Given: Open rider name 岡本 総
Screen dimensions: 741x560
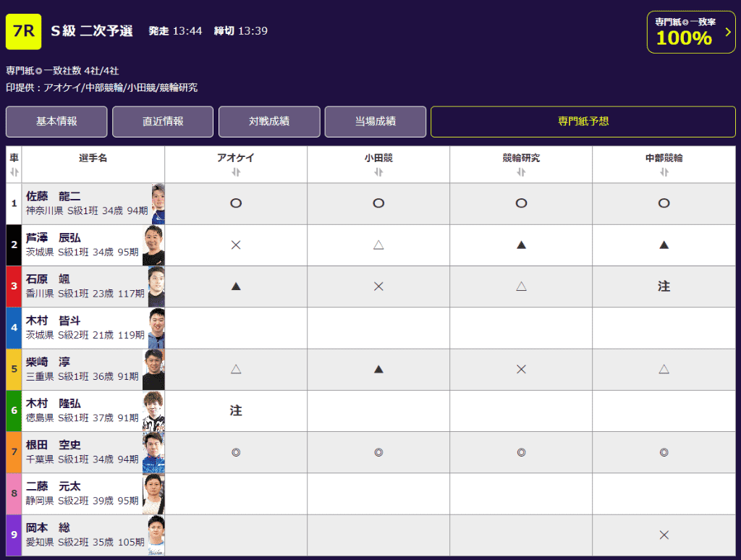Looking at the screenshot, I should tap(48, 527).
